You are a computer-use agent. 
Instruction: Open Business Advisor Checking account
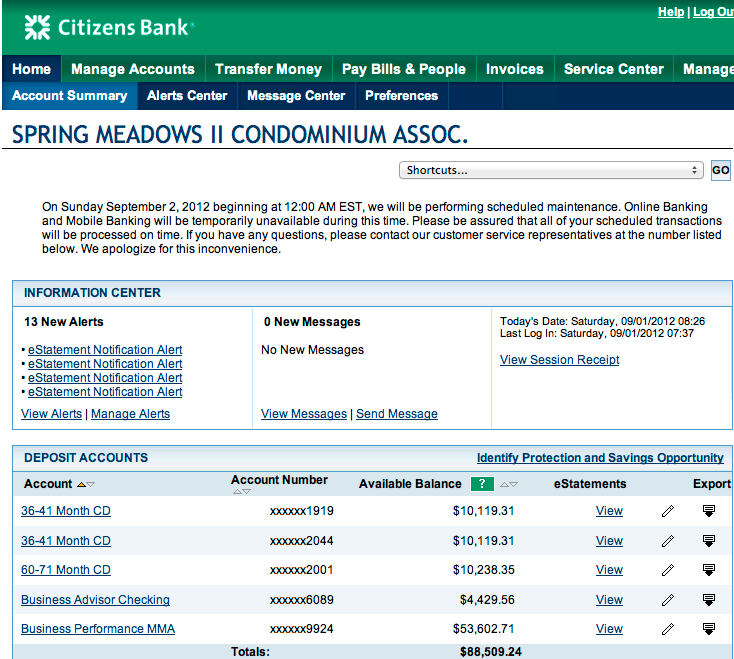pyautogui.click(x=95, y=600)
